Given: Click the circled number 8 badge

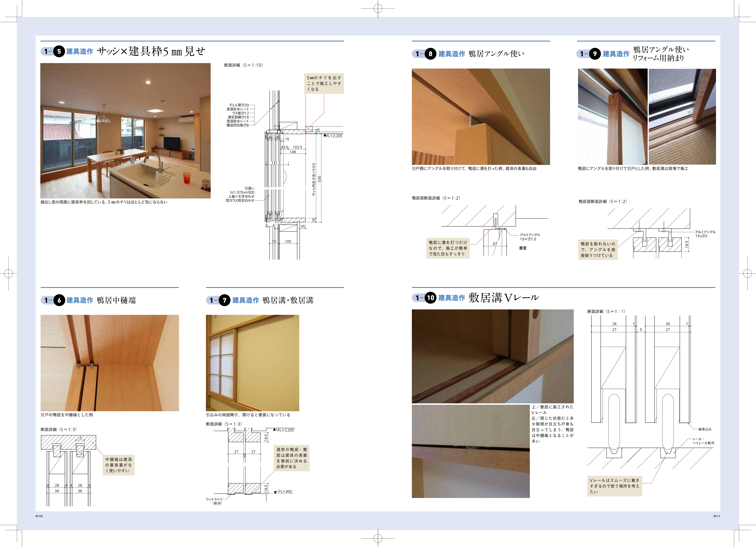Looking at the screenshot, I should [x=430, y=54].
